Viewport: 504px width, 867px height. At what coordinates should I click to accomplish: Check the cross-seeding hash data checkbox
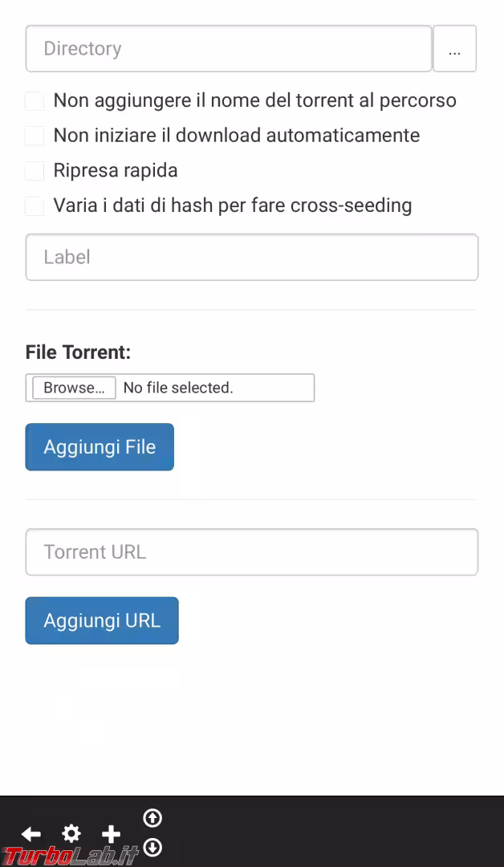(x=35, y=206)
